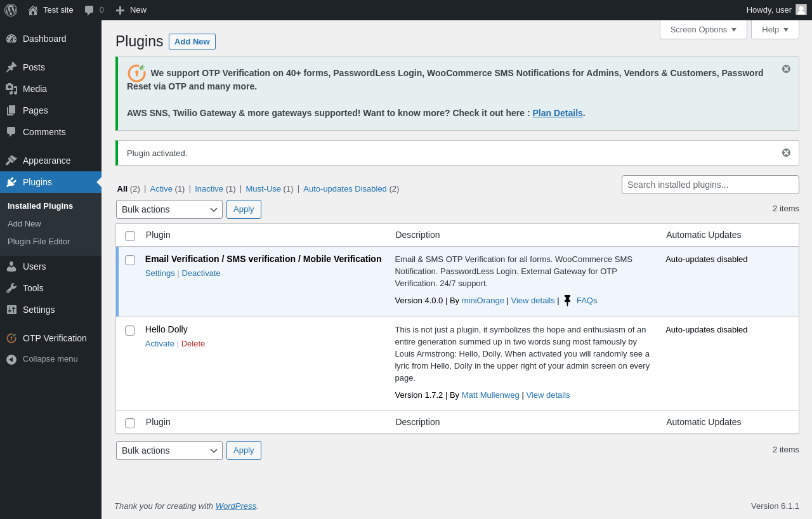This screenshot has width=812, height=519.
Task: Focus the Search installed plugins field
Action: pos(710,185)
